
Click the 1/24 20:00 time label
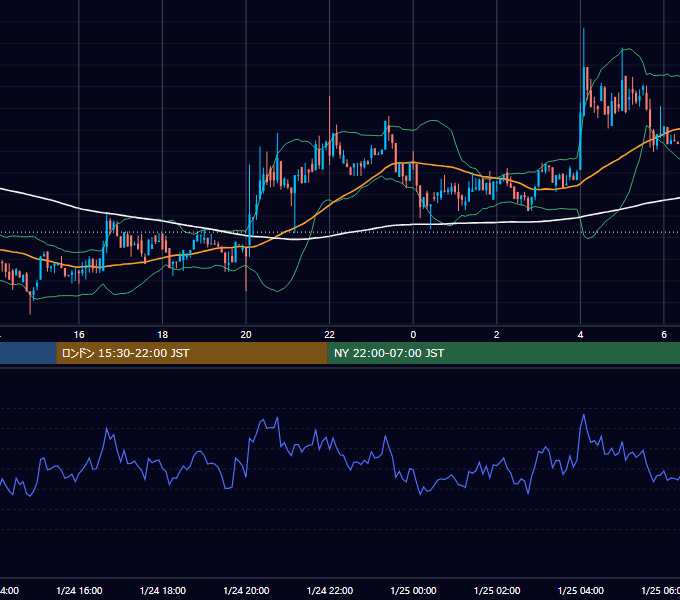pos(246,590)
